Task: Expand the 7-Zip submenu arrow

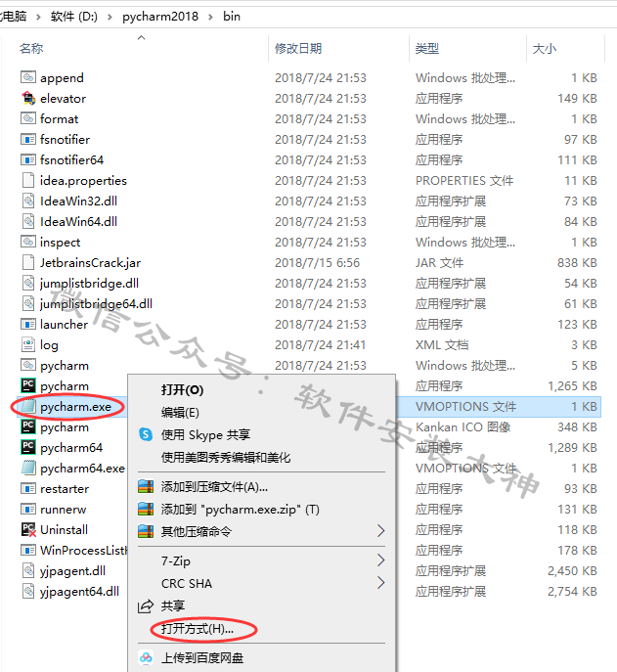Action: click(380, 560)
